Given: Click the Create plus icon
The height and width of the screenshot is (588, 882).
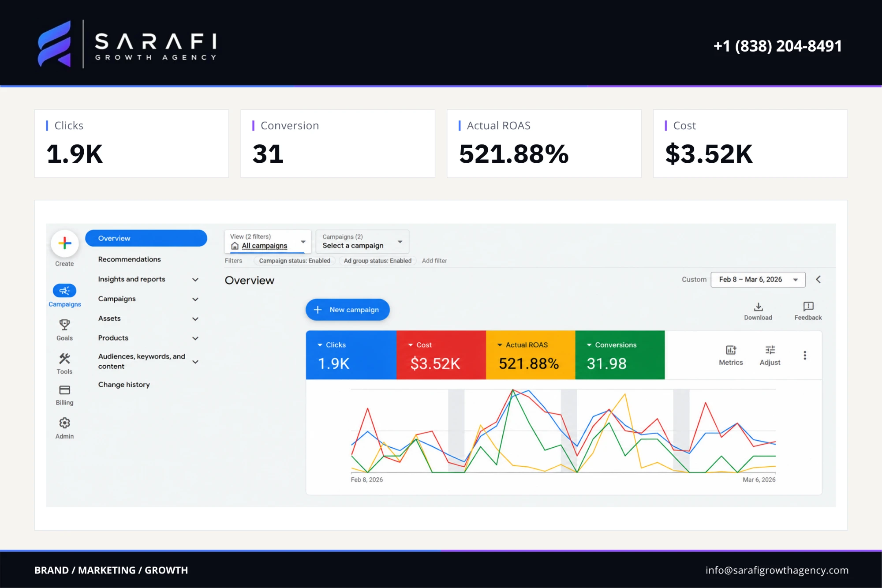Looking at the screenshot, I should [65, 243].
